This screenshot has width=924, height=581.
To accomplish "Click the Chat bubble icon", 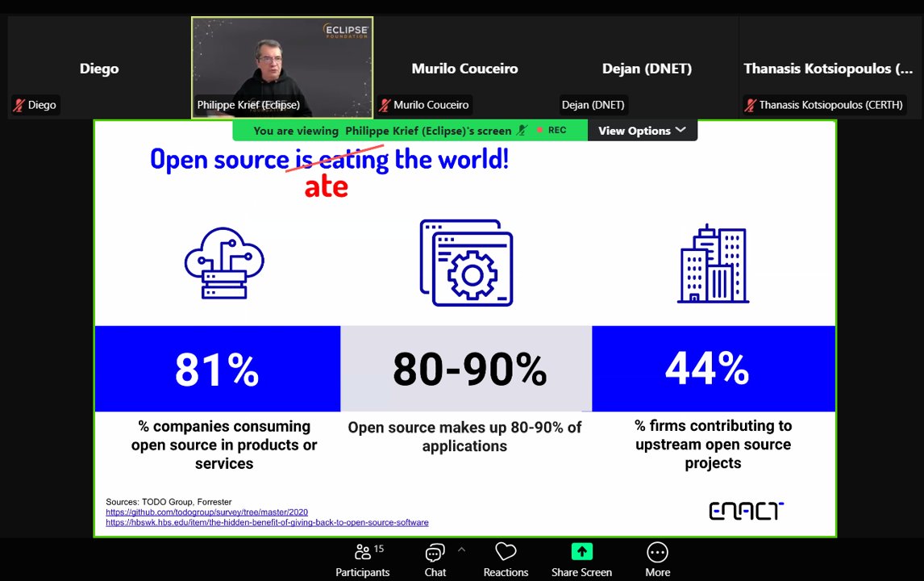I will (435, 552).
